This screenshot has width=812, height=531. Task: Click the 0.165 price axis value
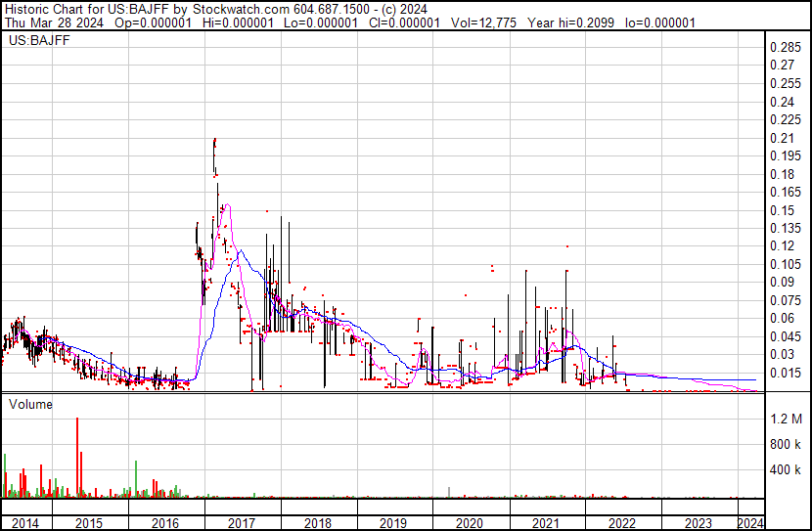[x=786, y=192]
